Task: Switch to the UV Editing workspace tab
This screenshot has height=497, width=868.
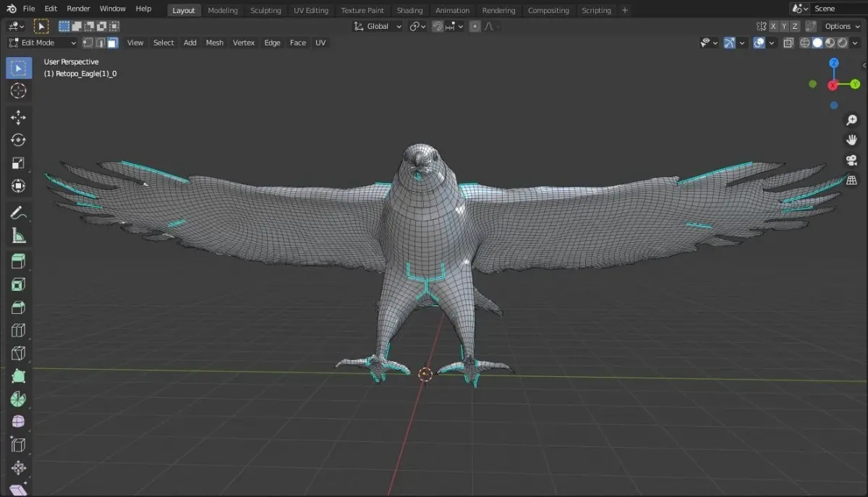Action: [311, 10]
